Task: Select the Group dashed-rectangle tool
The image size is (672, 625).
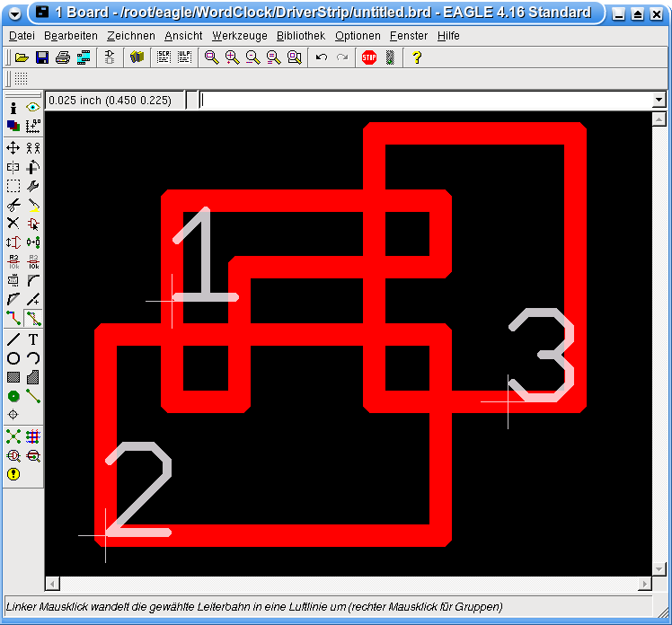Action: 13,186
